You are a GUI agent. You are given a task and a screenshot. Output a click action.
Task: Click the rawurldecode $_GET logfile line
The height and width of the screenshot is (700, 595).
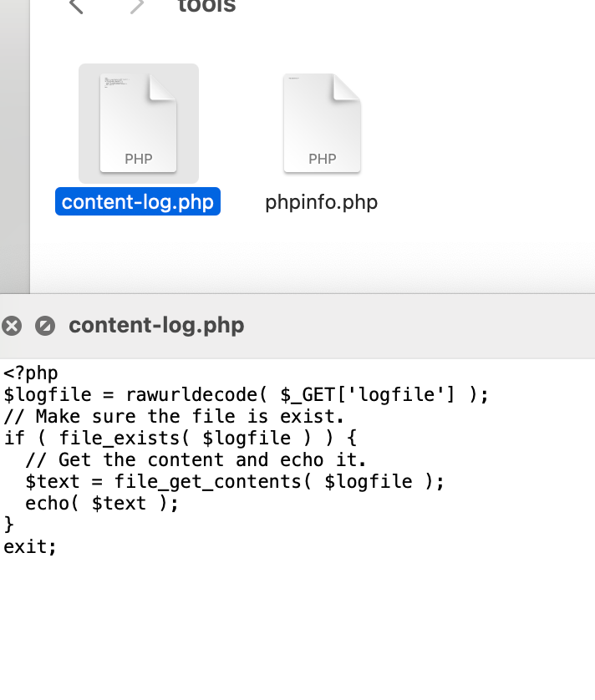247,394
